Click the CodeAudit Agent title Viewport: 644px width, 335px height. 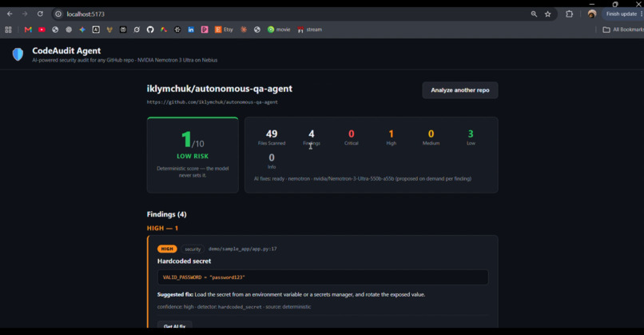pyautogui.click(x=66, y=50)
